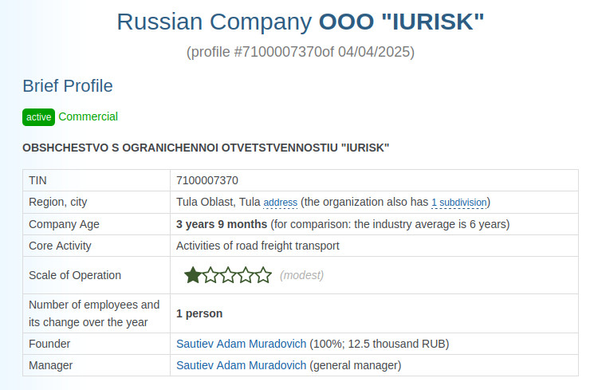Screen dimensions: 590x390
Task: Click the (modest) scale label
Action: [x=301, y=275]
